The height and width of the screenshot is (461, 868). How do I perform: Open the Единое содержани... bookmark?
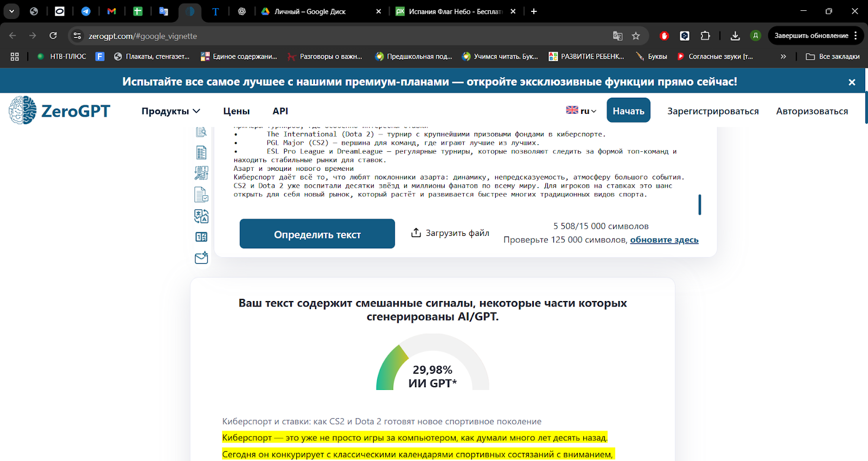click(239, 56)
